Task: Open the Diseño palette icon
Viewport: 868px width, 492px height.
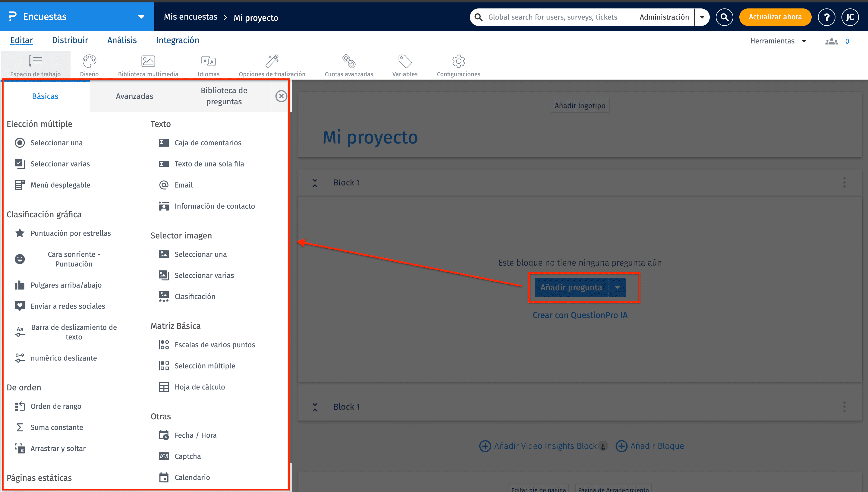Action: [89, 61]
